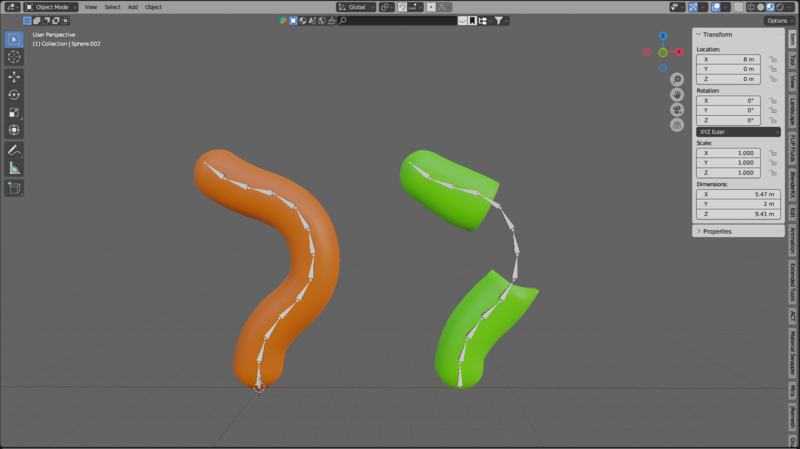Expand the Properties panel section
This screenshot has height=449, width=800.
coord(717,231)
